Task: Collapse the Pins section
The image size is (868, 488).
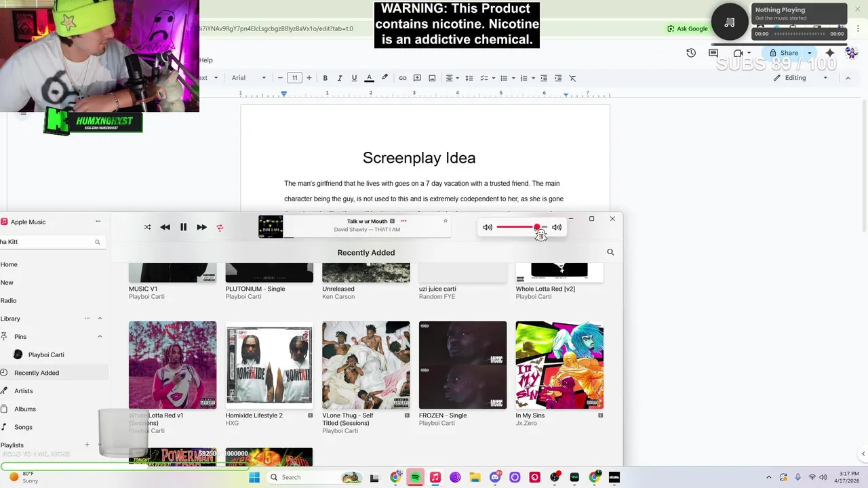Action: pyautogui.click(x=100, y=336)
